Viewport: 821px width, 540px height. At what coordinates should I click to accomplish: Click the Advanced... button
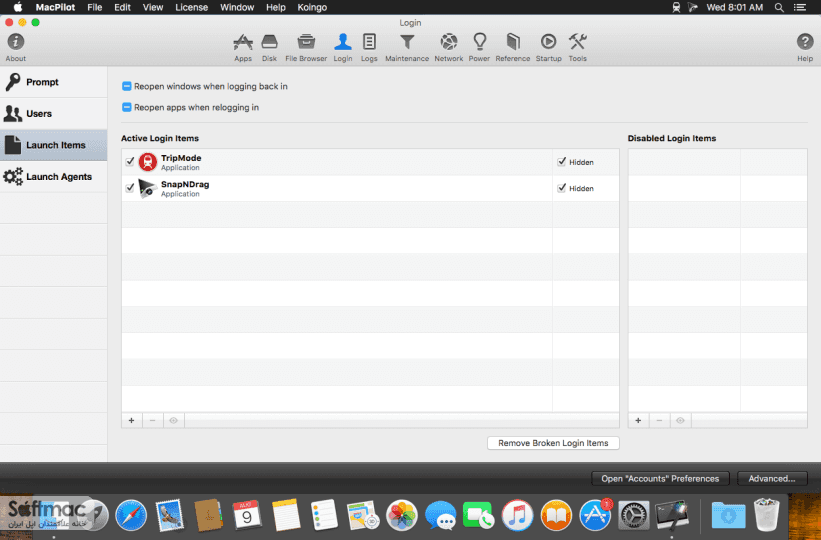point(772,479)
